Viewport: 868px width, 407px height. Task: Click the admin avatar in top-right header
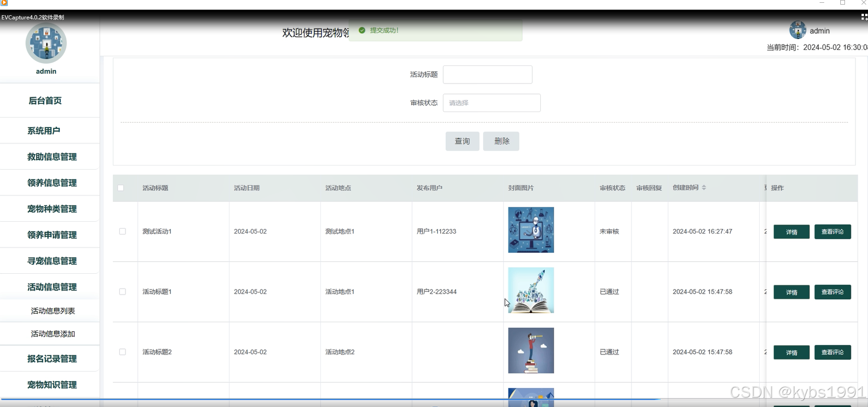coord(797,30)
